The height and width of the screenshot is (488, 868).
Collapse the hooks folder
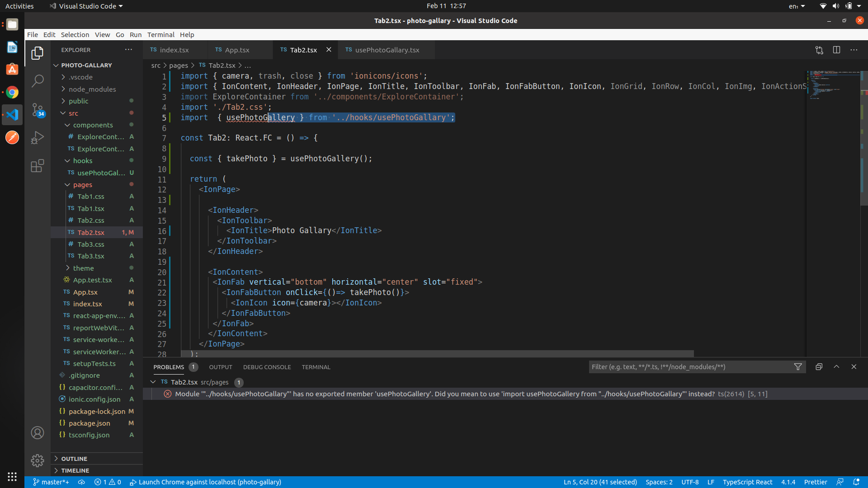82,161
